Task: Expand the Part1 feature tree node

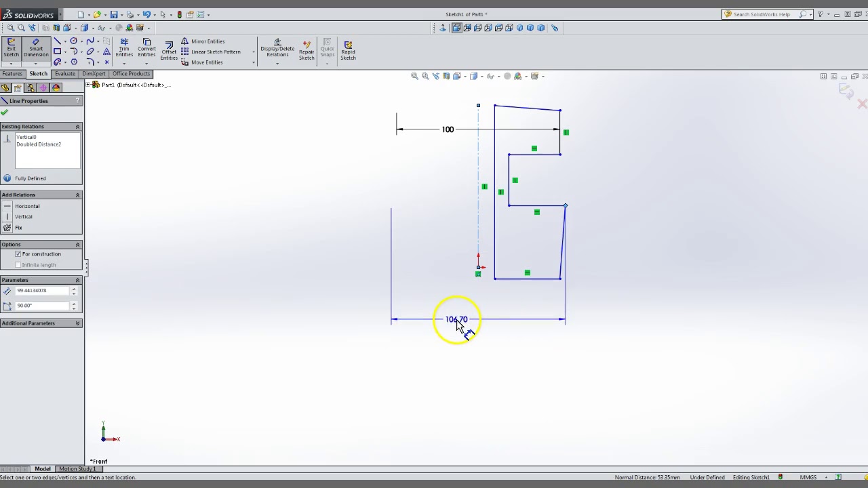Action: click(x=89, y=85)
